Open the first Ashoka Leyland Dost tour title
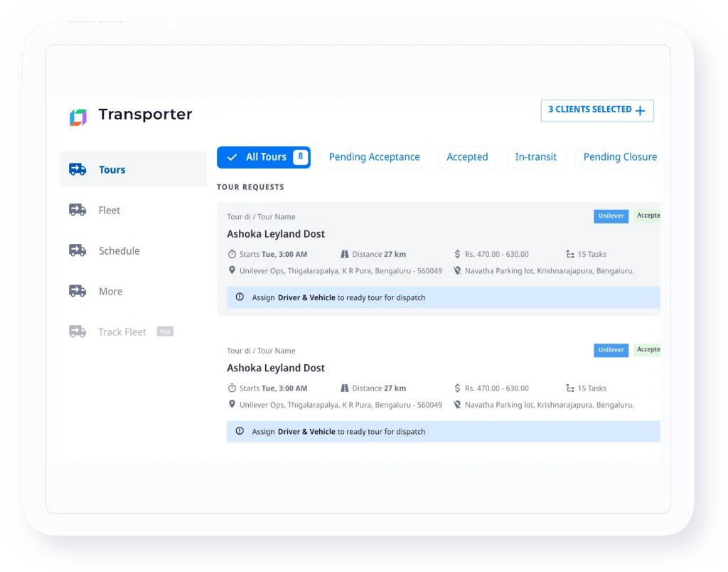 (276, 234)
